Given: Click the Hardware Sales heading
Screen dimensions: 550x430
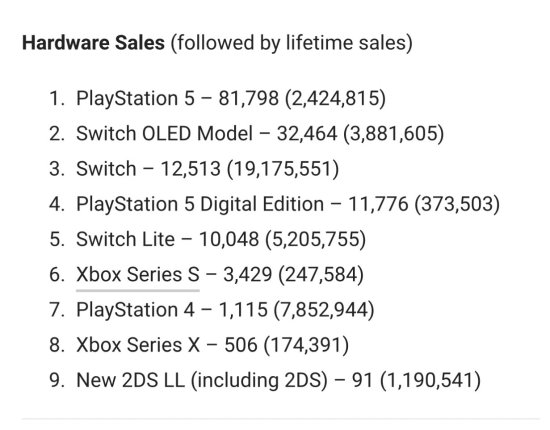Looking at the screenshot, I should tap(93, 43).
